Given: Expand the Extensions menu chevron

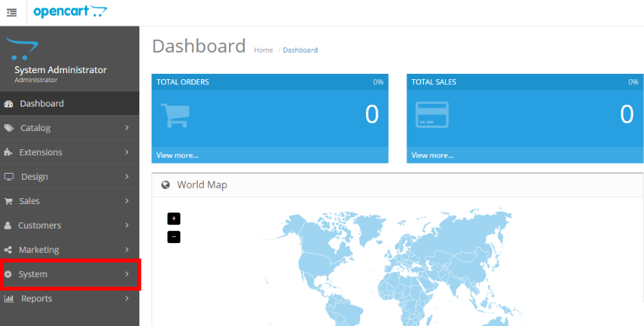Looking at the screenshot, I should [x=127, y=152].
